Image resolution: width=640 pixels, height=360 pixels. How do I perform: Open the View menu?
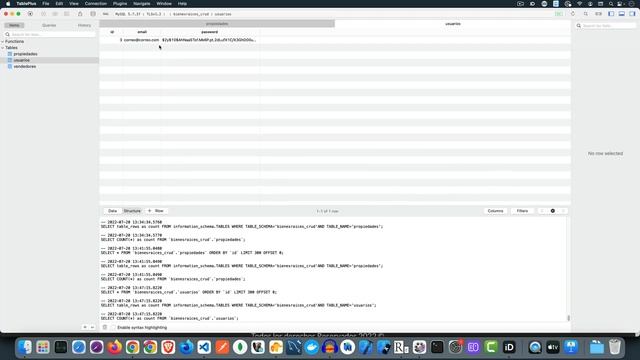pos(74,4)
